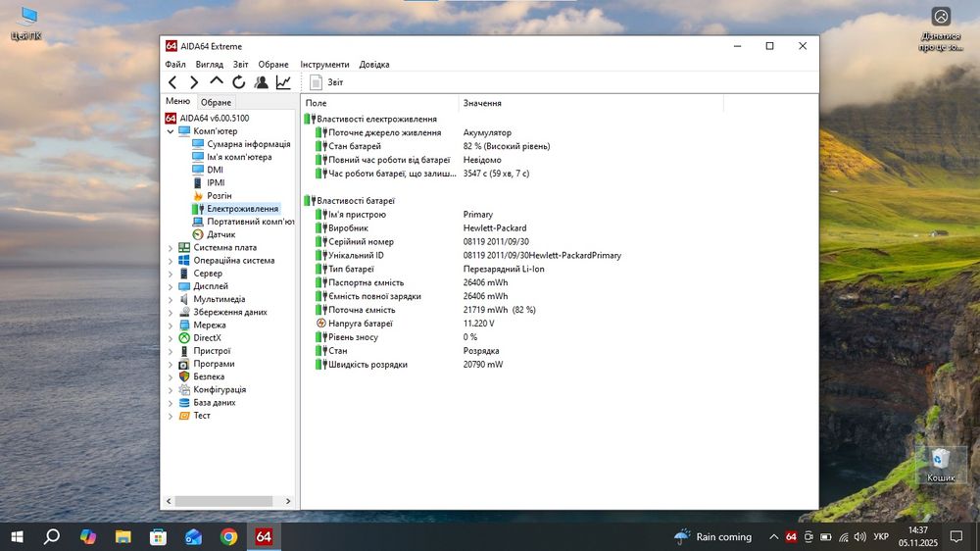This screenshot has height=551, width=980.
Task: Open the volume speaker tray icon
Action: coord(860,536)
